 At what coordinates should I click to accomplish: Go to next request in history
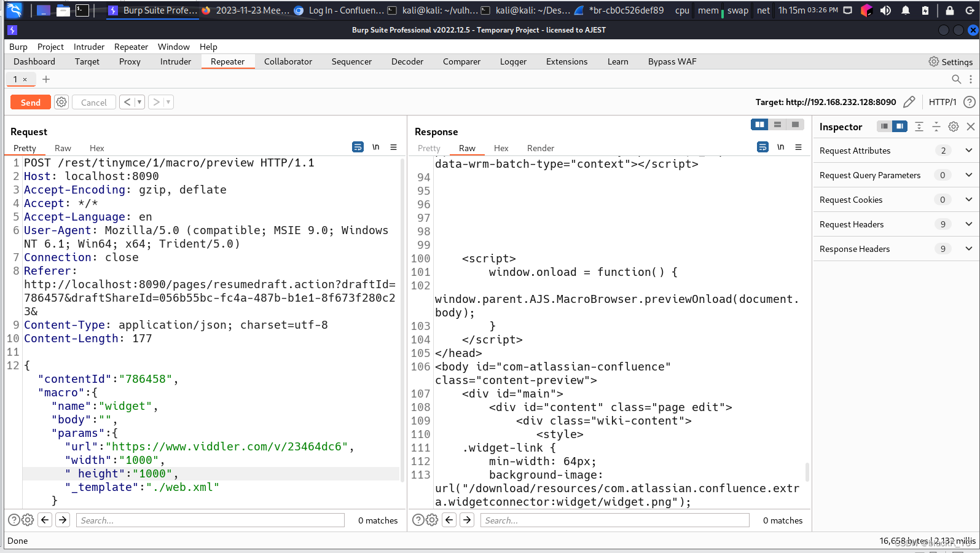(156, 102)
